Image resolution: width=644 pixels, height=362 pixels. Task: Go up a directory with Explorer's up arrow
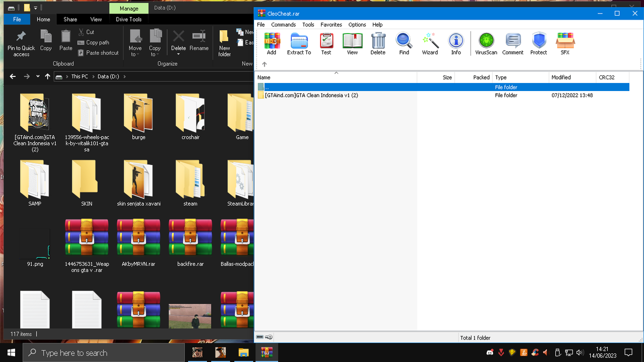click(x=47, y=76)
